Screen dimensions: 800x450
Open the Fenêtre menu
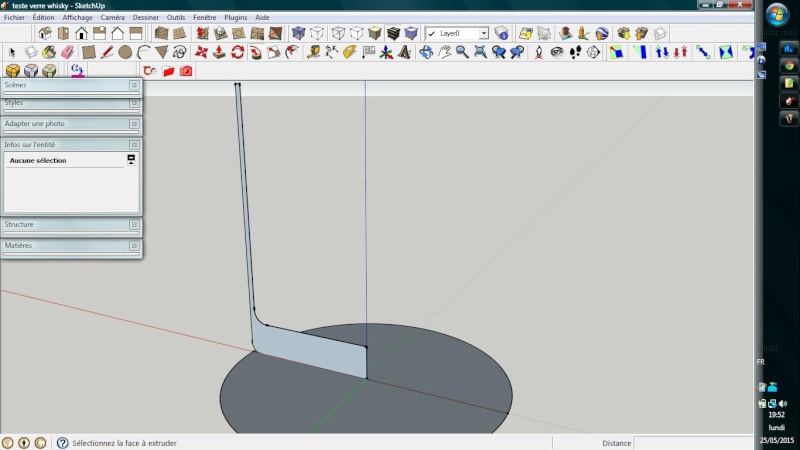(205, 17)
